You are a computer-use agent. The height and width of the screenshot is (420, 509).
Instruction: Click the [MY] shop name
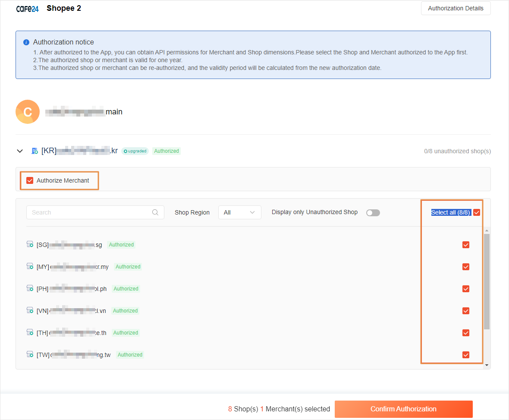point(73,267)
